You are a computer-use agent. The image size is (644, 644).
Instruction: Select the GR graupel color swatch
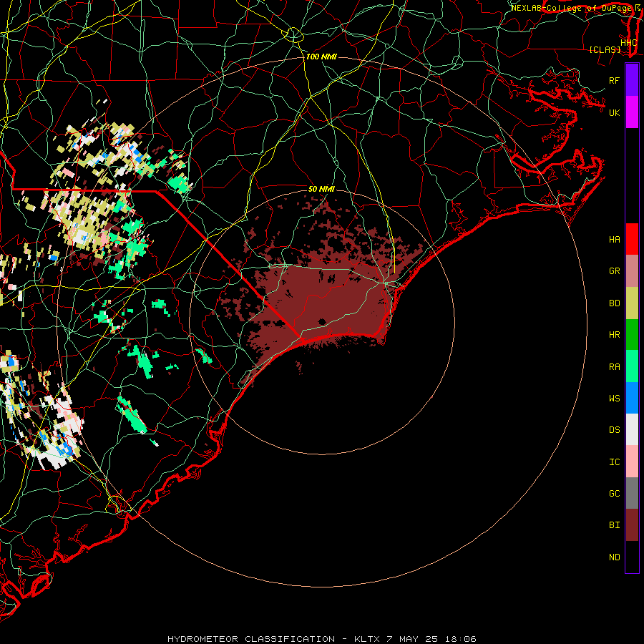pos(632,270)
